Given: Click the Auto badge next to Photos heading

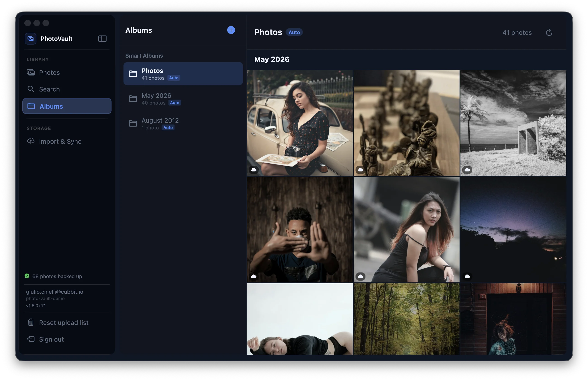Looking at the screenshot, I should point(294,32).
